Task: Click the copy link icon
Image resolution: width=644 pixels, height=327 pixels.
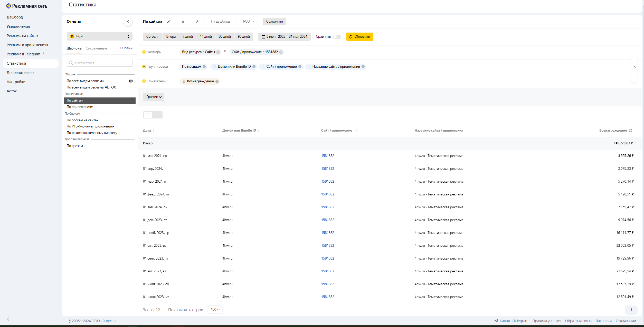Action: [197, 22]
